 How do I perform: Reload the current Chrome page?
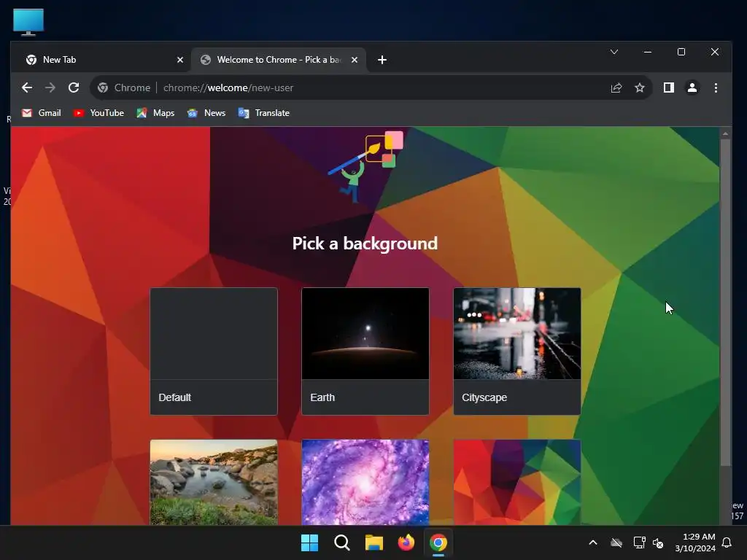tap(74, 87)
